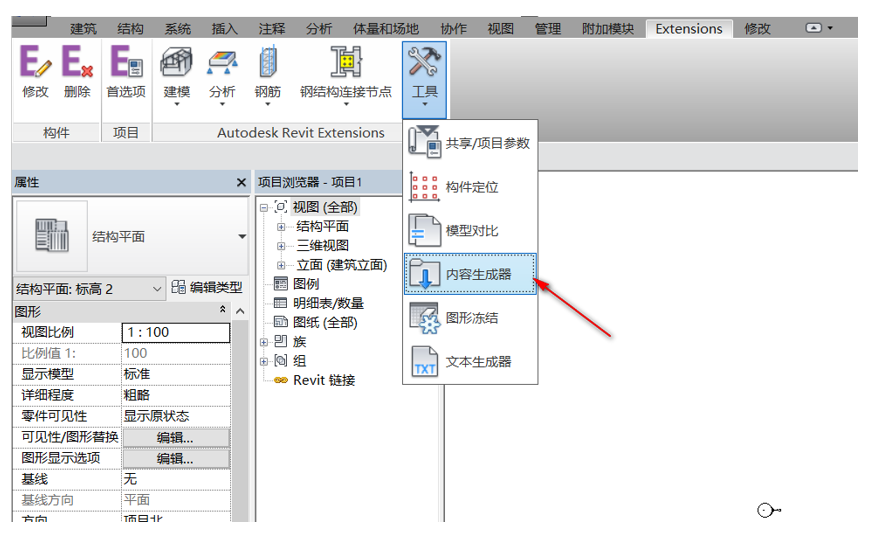Select 共享/项目参数 from the tools menu
Image resolution: width=872 pixels, height=541 pixels.
click(471, 143)
